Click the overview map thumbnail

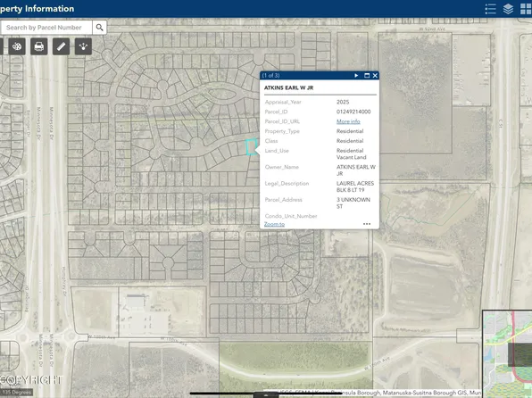[507, 353]
